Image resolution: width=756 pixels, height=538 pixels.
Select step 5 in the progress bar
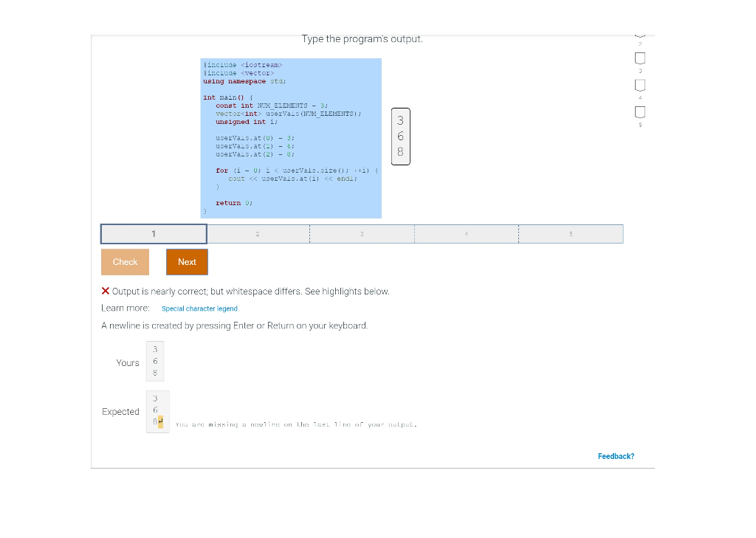(x=571, y=233)
